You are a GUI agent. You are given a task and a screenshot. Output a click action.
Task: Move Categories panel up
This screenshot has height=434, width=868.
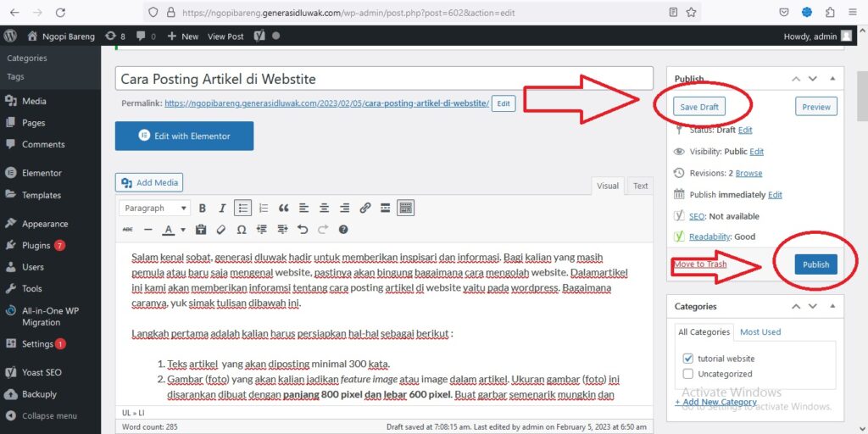(796, 306)
